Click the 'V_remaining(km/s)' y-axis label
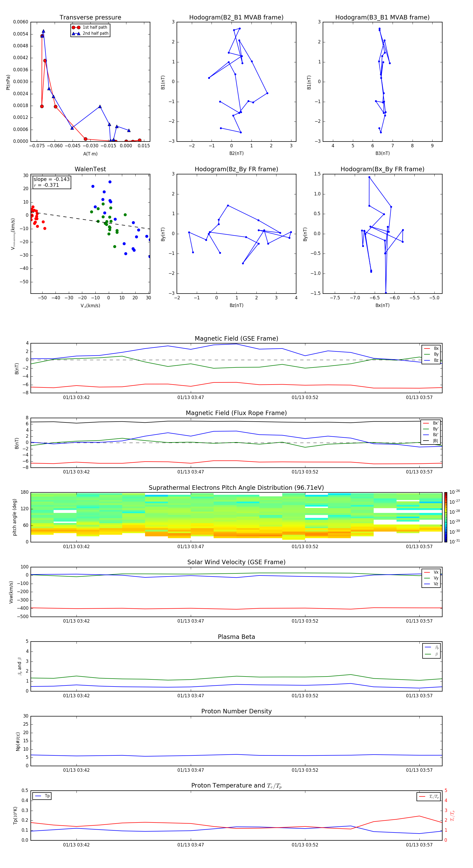 tap(13, 234)
